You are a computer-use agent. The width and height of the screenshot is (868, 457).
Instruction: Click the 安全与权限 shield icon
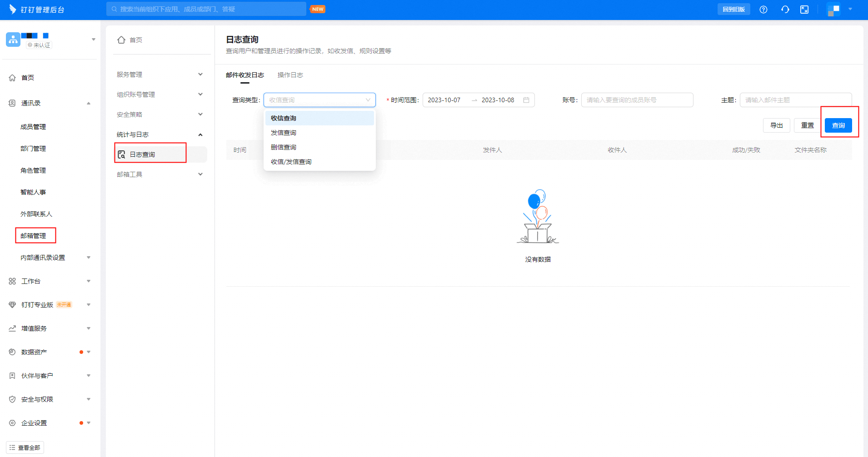coord(12,399)
